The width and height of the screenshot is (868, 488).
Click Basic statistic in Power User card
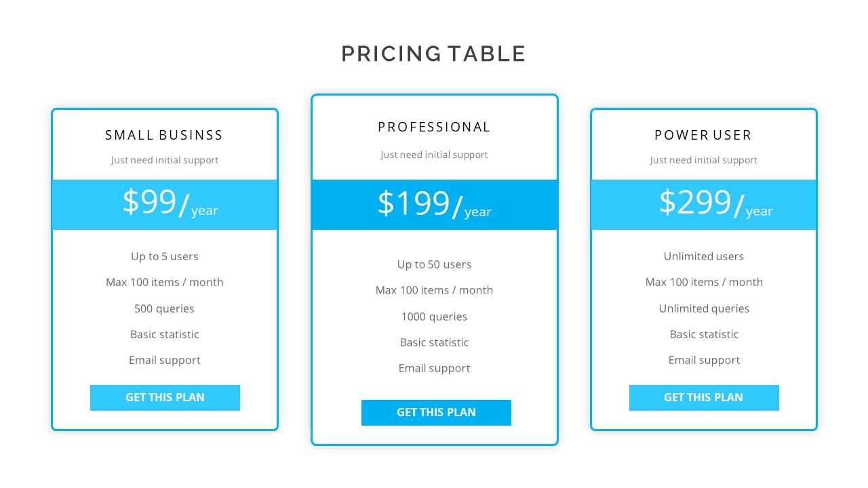(704, 334)
